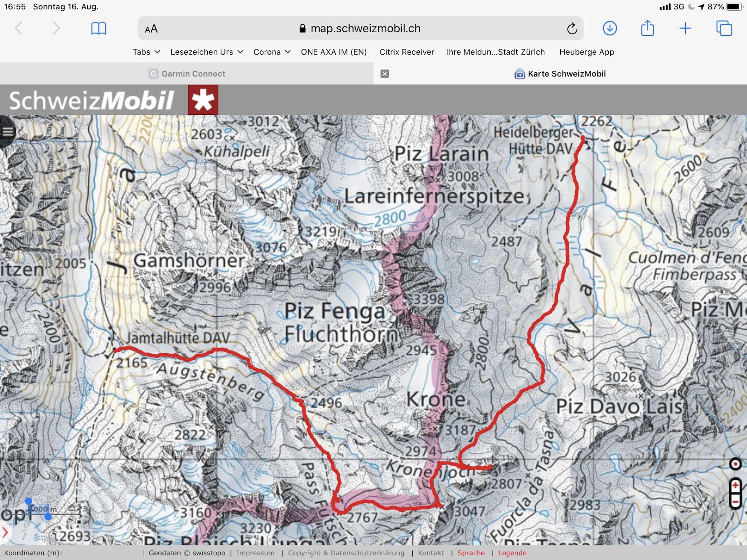
Task: Show all open tabs overview icon
Action: pos(724,28)
